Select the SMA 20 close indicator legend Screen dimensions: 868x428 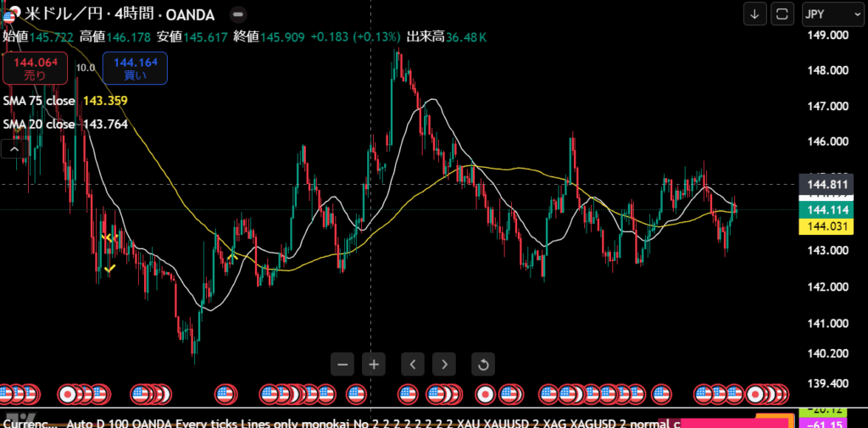pyautogui.click(x=39, y=125)
